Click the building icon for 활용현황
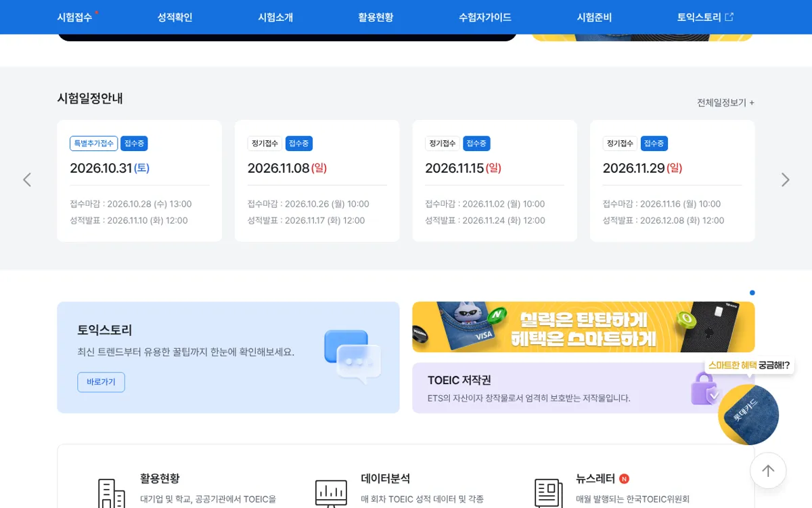The height and width of the screenshot is (508, 812). pyautogui.click(x=111, y=493)
